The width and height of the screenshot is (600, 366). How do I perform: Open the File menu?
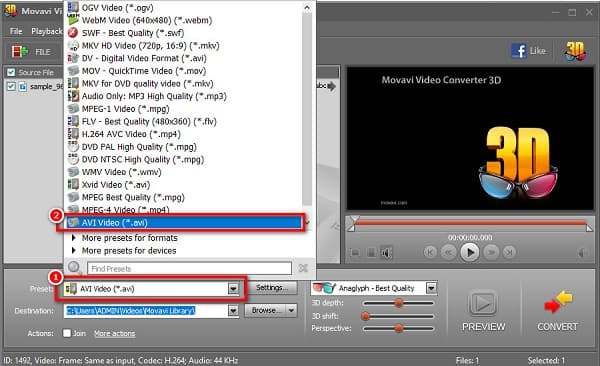point(16,31)
